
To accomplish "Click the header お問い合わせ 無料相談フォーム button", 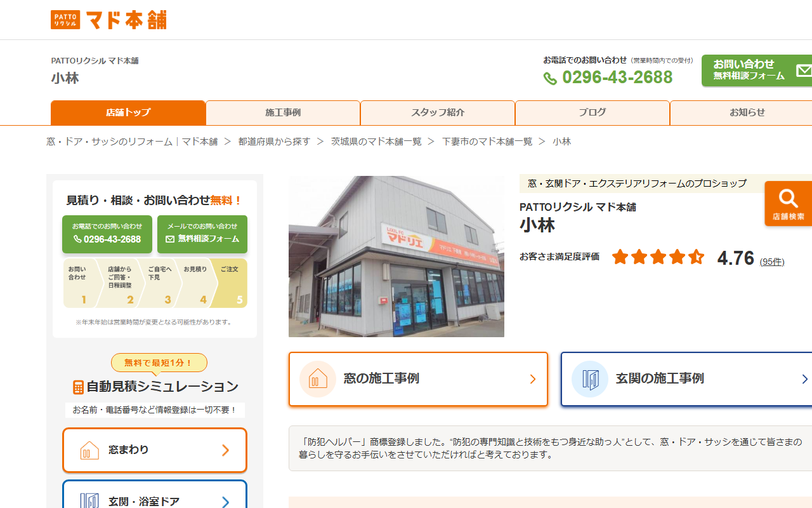I will click(757, 70).
